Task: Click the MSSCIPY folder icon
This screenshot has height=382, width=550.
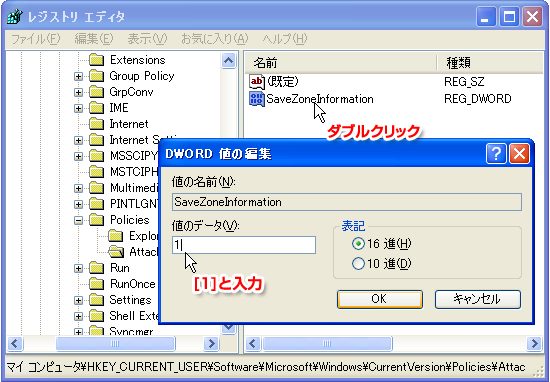Action: [x=96, y=156]
